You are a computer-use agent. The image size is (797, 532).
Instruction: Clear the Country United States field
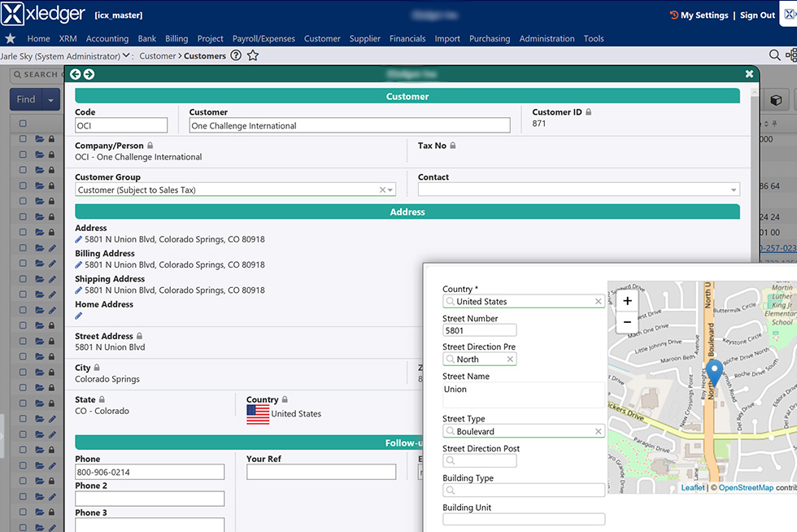[599, 302]
